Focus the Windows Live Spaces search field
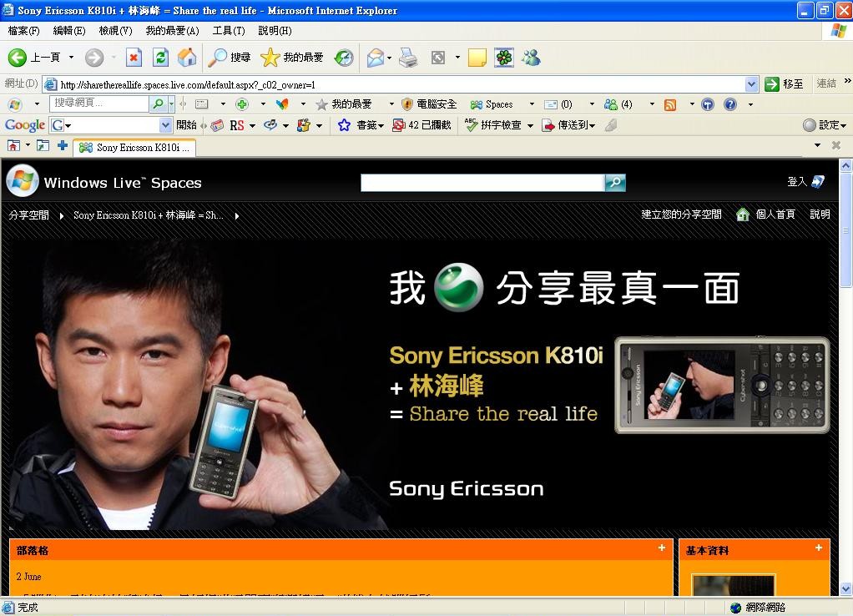 click(482, 182)
